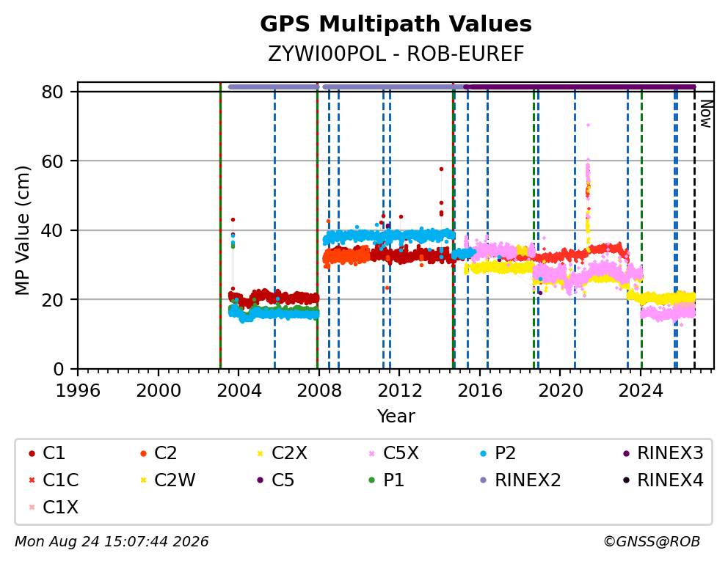Click the y-axis tick label 0
This screenshot has width=728, height=564.
pos(58,369)
